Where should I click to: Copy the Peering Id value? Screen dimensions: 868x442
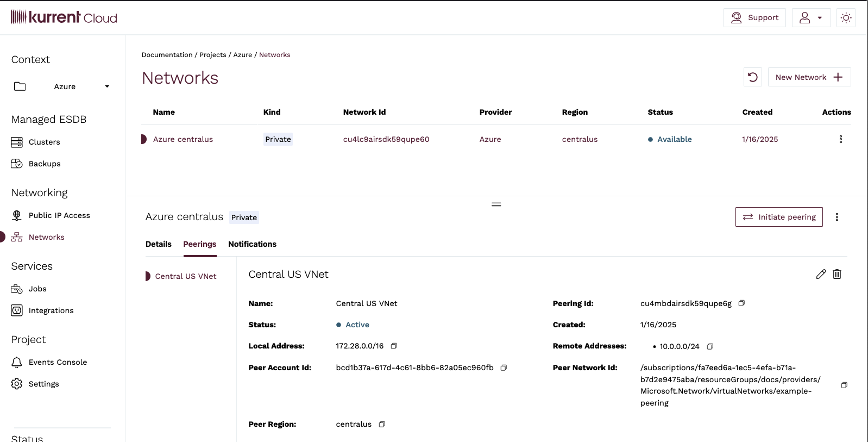pos(741,303)
